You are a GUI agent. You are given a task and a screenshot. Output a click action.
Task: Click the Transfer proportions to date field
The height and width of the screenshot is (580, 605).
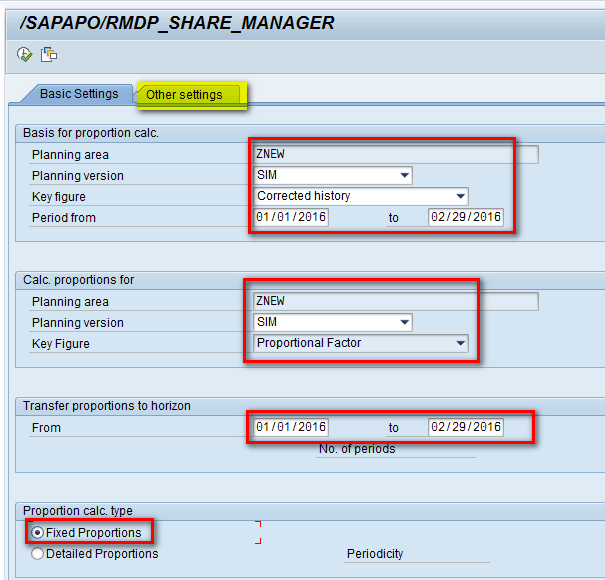pos(465,427)
